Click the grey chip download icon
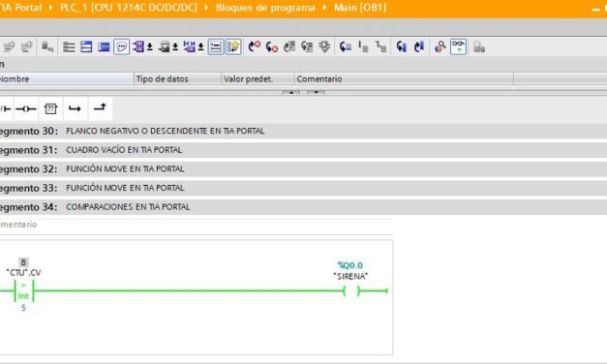This screenshot has width=607, height=364. click(324, 46)
